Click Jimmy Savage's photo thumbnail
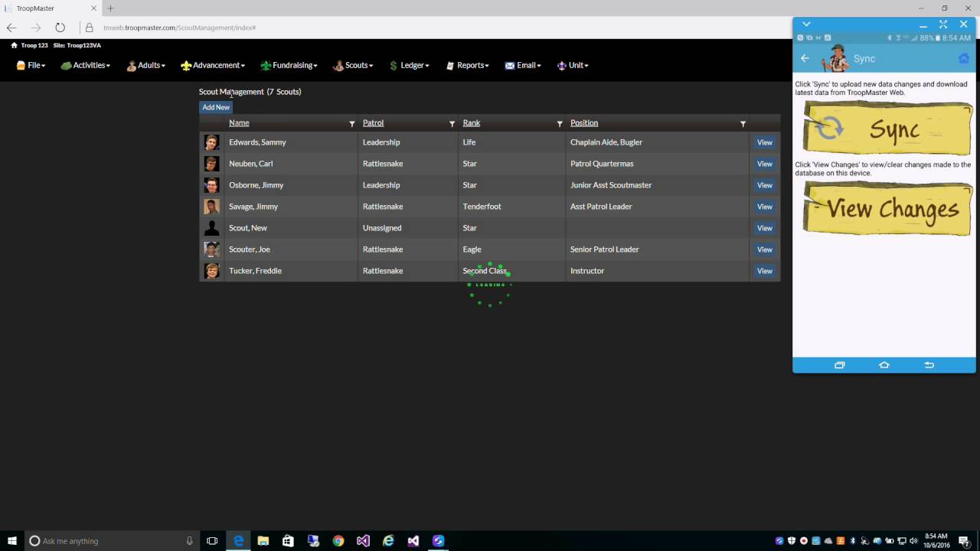The height and width of the screenshot is (551, 980). [x=212, y=207]
